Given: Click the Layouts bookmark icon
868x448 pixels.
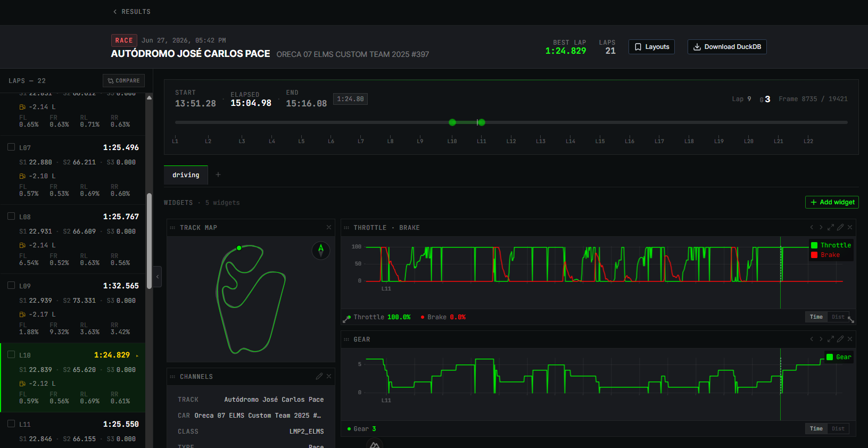Looking at the screenshot, I should point(638,47).
